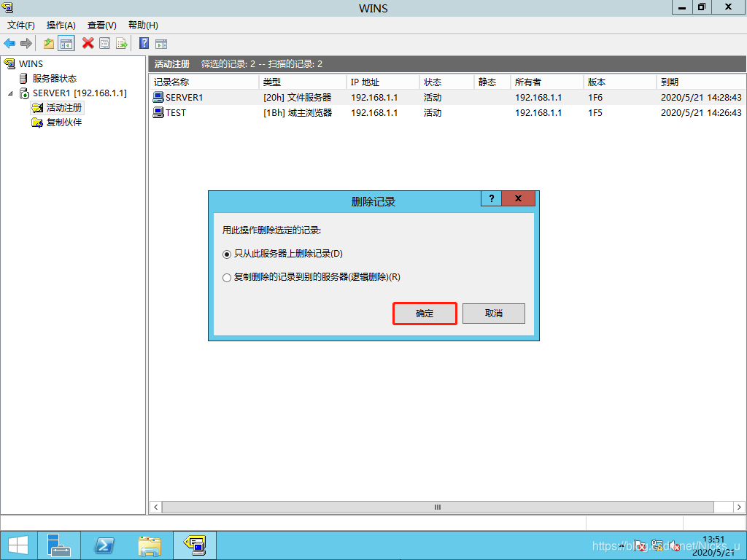Select 复制伙伴 node in the tree

64,122
